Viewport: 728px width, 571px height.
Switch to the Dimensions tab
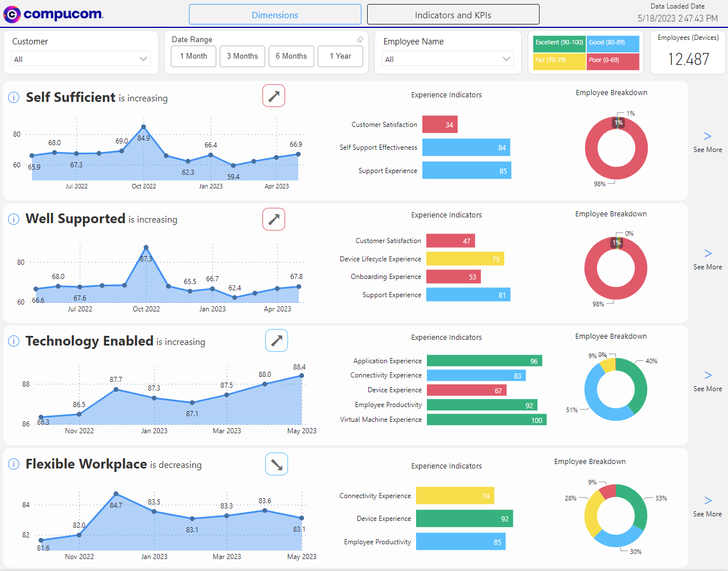[x=275, y=15]
